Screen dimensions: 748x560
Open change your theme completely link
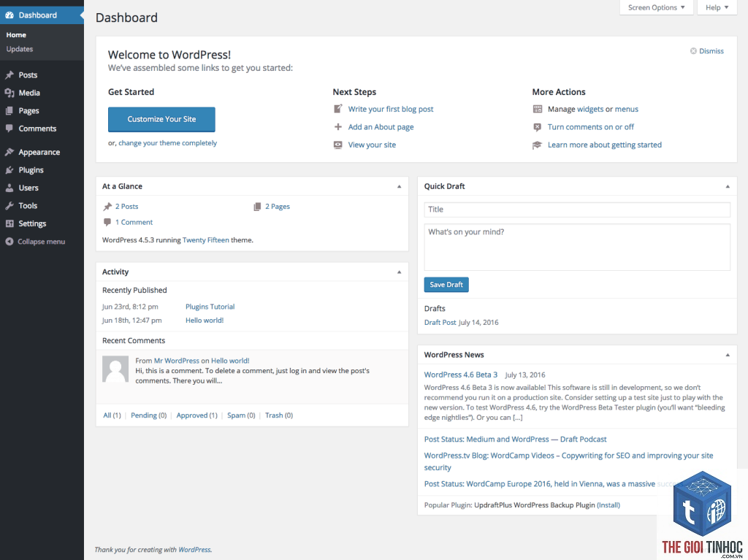[x=167, y=142]
